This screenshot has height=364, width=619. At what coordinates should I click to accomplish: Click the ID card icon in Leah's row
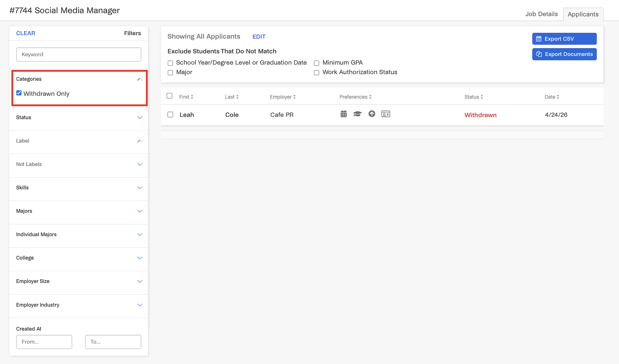pyautogui.click(x=386, y=114)
